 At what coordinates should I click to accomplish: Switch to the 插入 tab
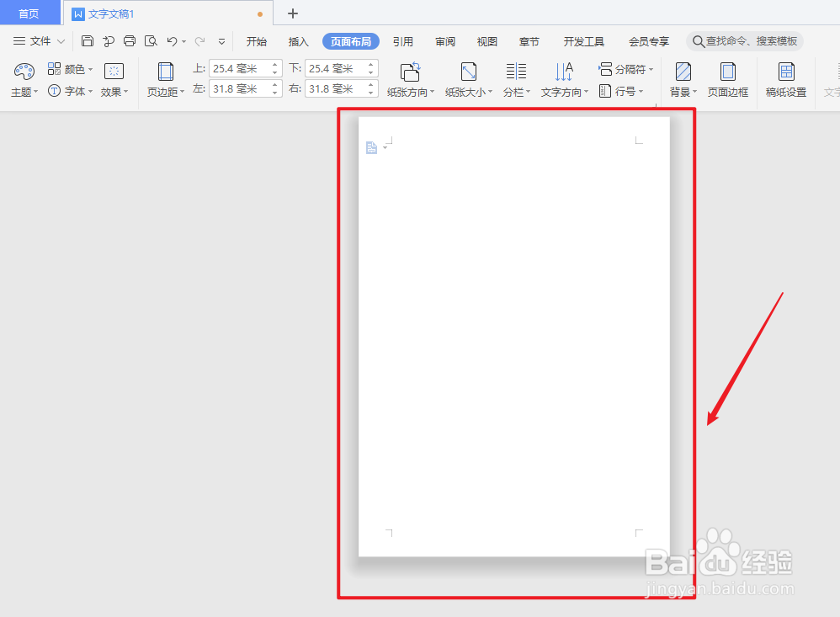tap(299, 41)
